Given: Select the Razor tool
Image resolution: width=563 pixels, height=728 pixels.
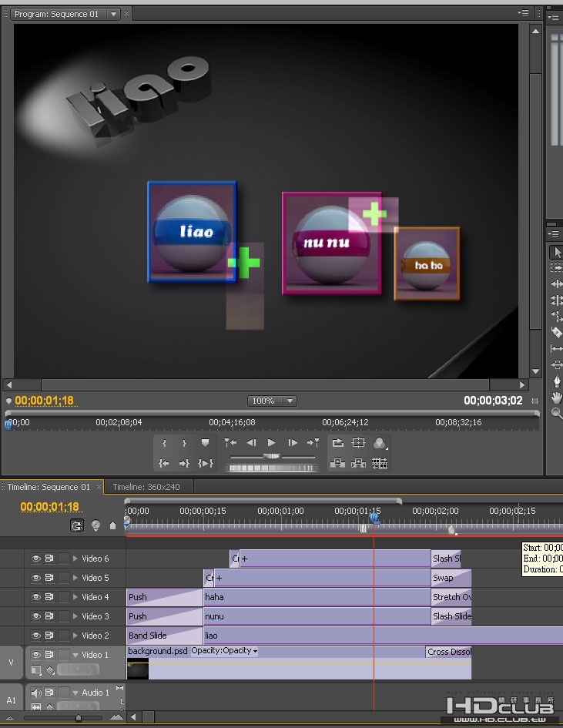Looking at the screenshot, I should (x=557, y=332).
